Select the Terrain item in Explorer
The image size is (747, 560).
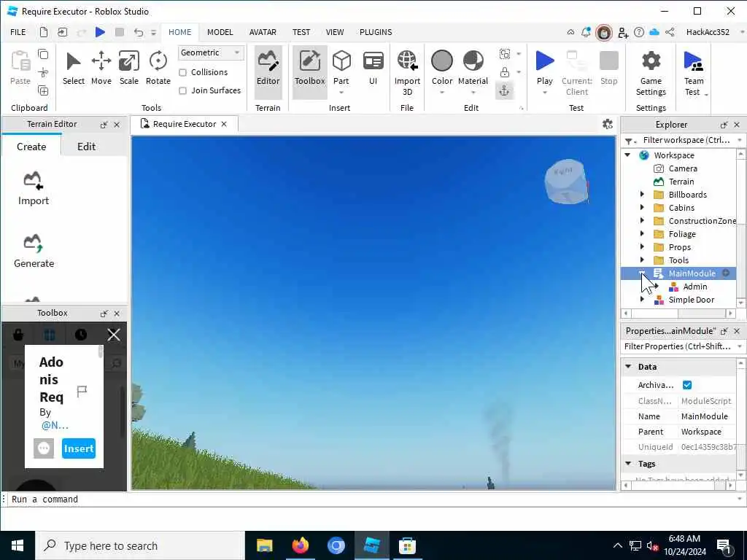[x=681, y=182]
